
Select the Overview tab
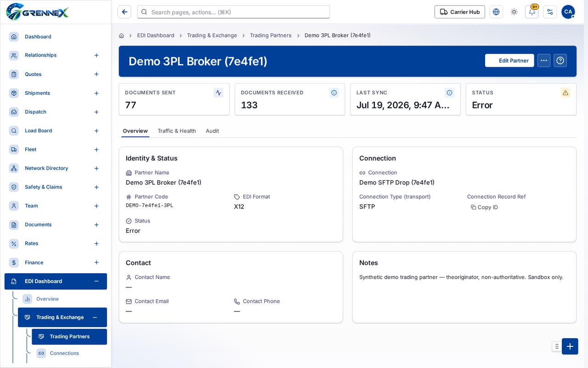pos(135,131)
